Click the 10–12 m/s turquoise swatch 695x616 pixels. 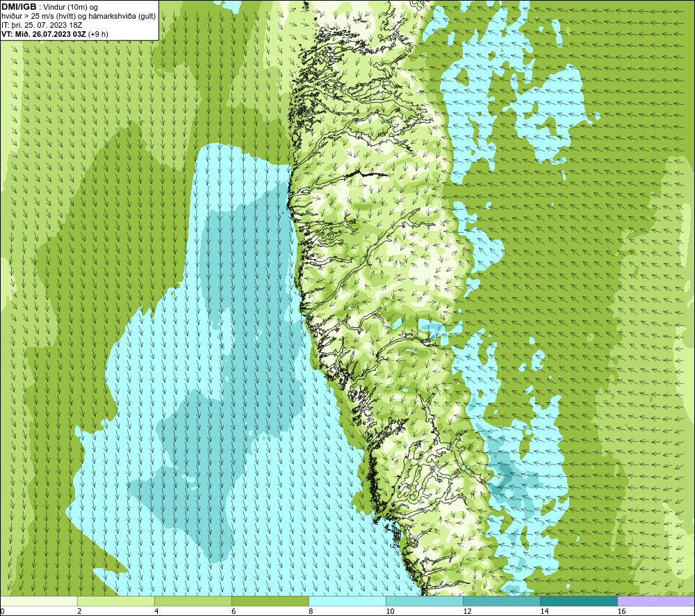pos(424,601)
